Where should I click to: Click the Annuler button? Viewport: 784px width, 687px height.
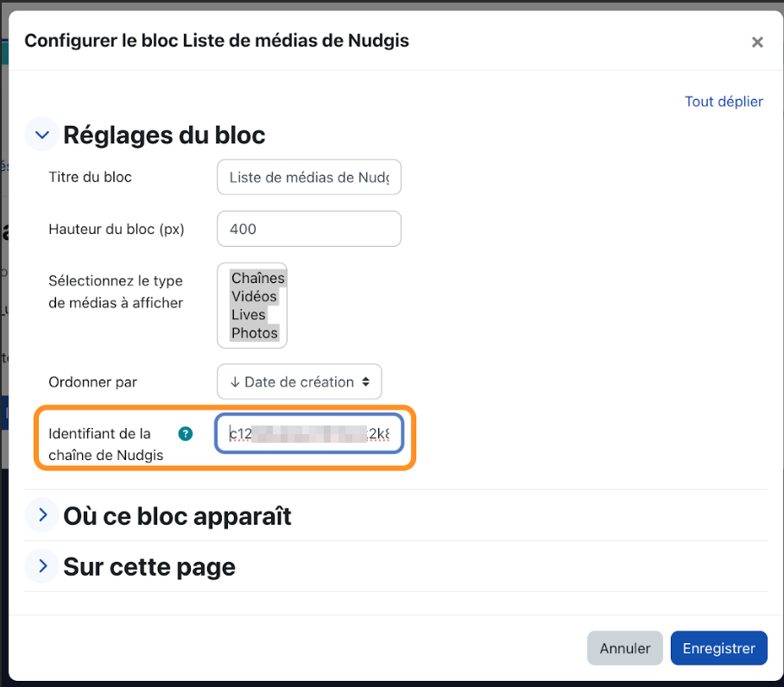point(624,648)
